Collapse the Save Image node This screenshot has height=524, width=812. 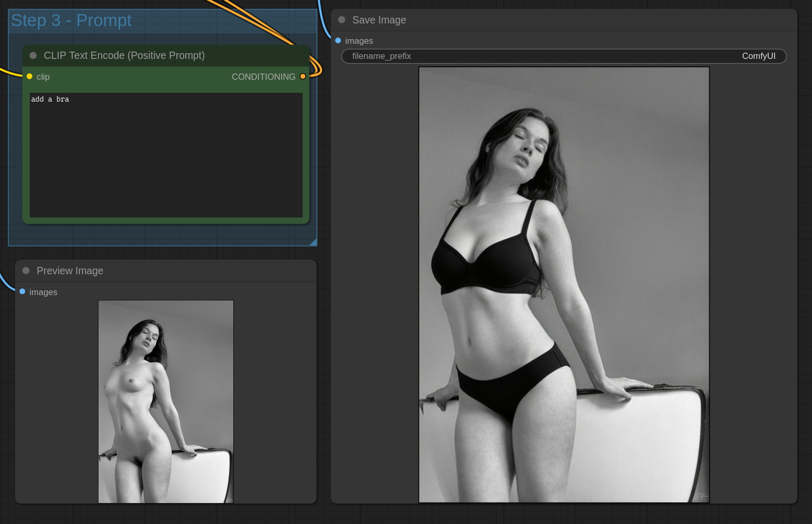tap(342, 20)
